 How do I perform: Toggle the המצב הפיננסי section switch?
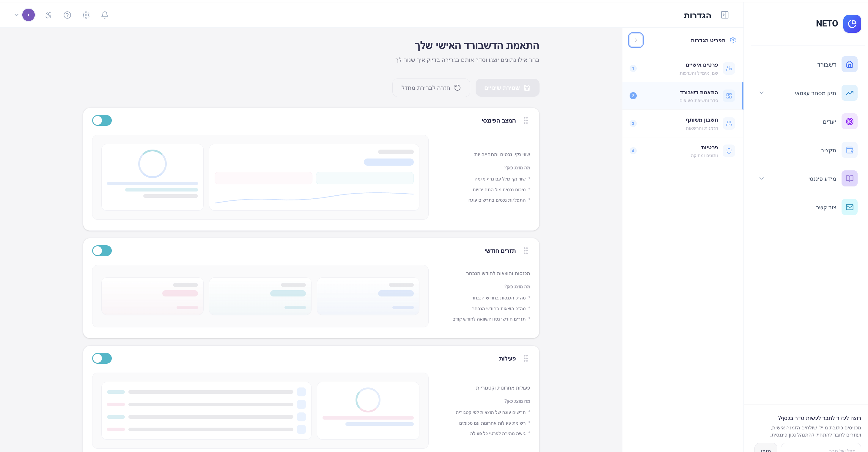tap(102, 120)
